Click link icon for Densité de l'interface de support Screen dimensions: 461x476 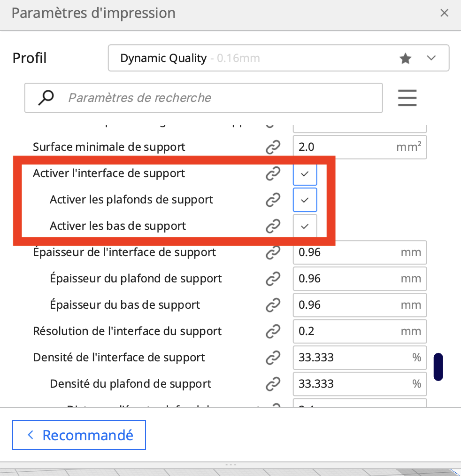click(x=273, y=358)
